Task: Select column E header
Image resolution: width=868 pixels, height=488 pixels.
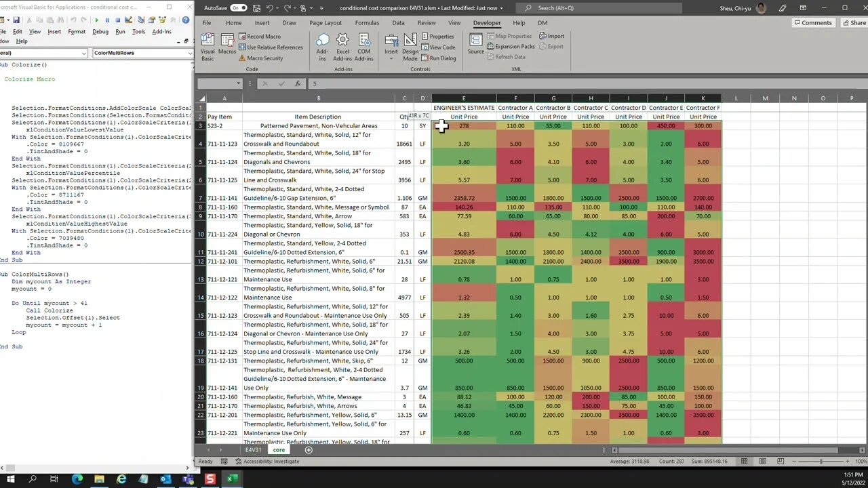Action: [x=464, y=98]
